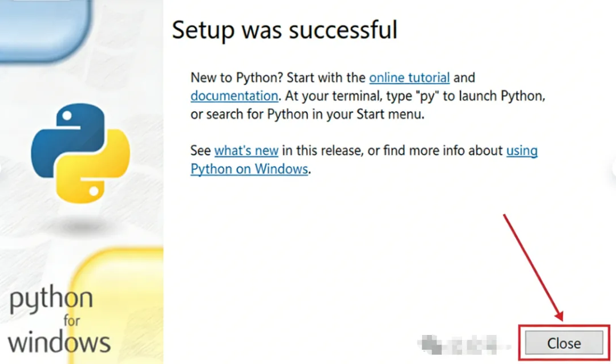Screen dimensions: 616x364
Task: Open the online tutorial link
Action: tap(410, 77)
